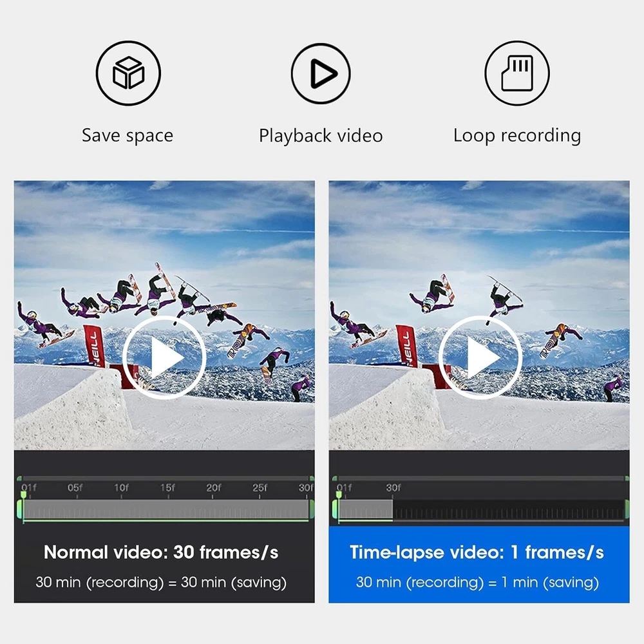Click the Save space cube icon
This screenshot has height=644, width=644.
tap(128, 73)
